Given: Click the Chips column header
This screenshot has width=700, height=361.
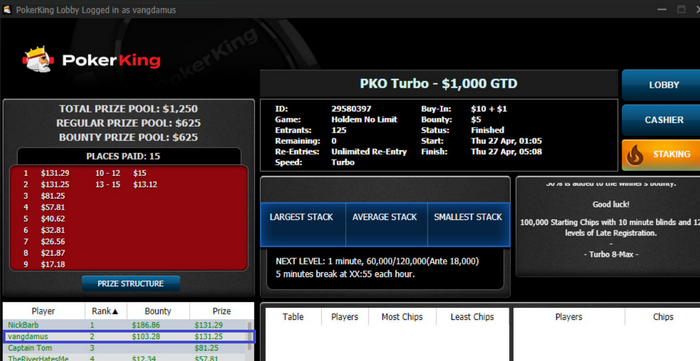Looking at the screenshot, I should point(663,317).
